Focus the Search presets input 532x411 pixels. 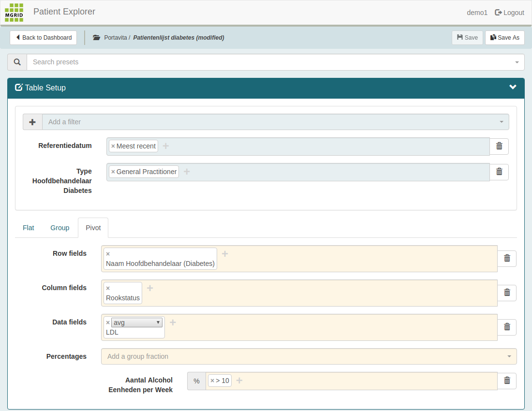click(276, 62)
